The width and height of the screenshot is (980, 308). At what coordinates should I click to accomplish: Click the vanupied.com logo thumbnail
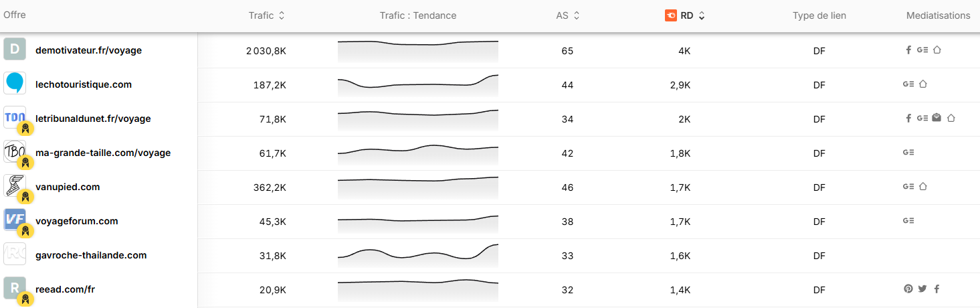(x=15, y=185)
